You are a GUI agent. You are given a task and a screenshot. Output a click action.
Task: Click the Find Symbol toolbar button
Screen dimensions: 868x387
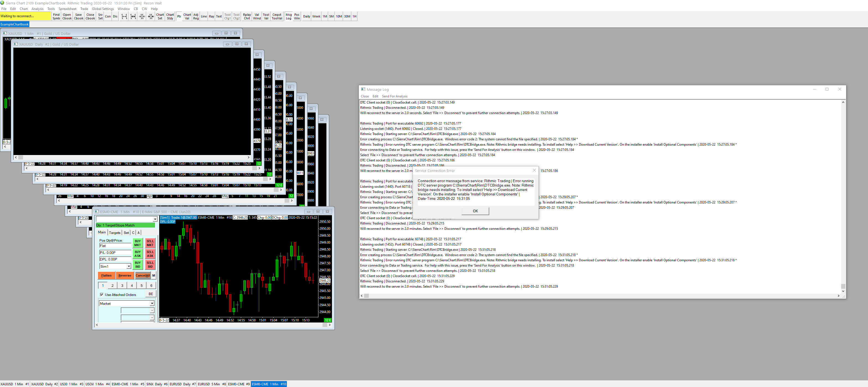56,17
